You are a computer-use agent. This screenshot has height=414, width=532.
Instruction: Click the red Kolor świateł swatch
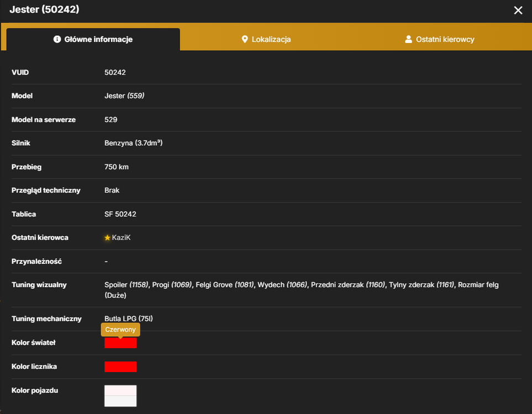click(120, 343)
